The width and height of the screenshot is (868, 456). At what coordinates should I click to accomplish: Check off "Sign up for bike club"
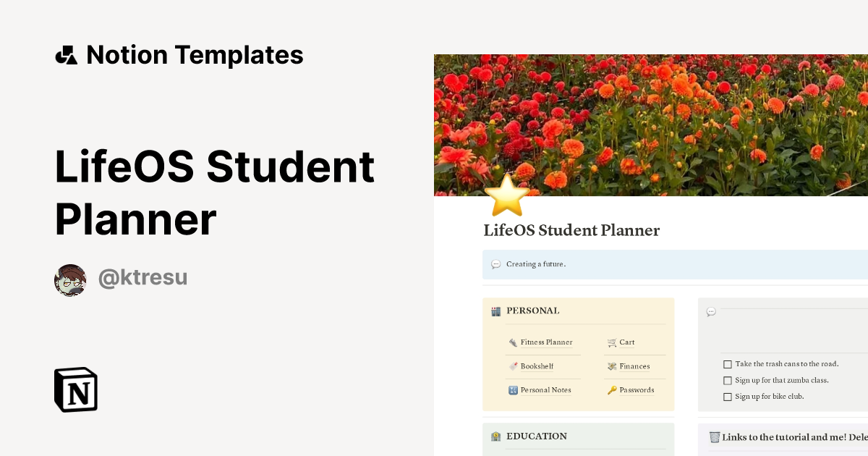coord(727,396)
